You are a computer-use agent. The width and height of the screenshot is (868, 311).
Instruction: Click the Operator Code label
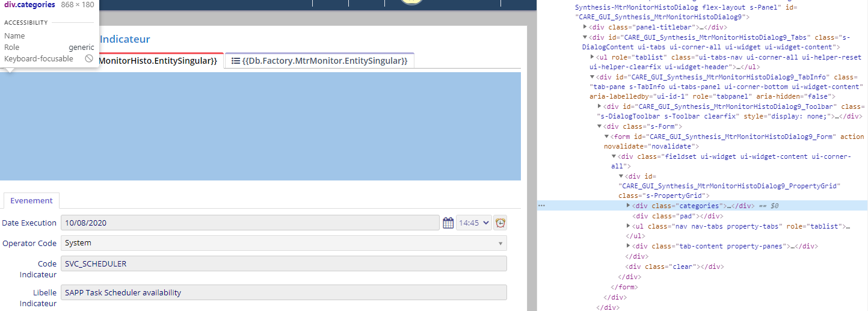29,244
